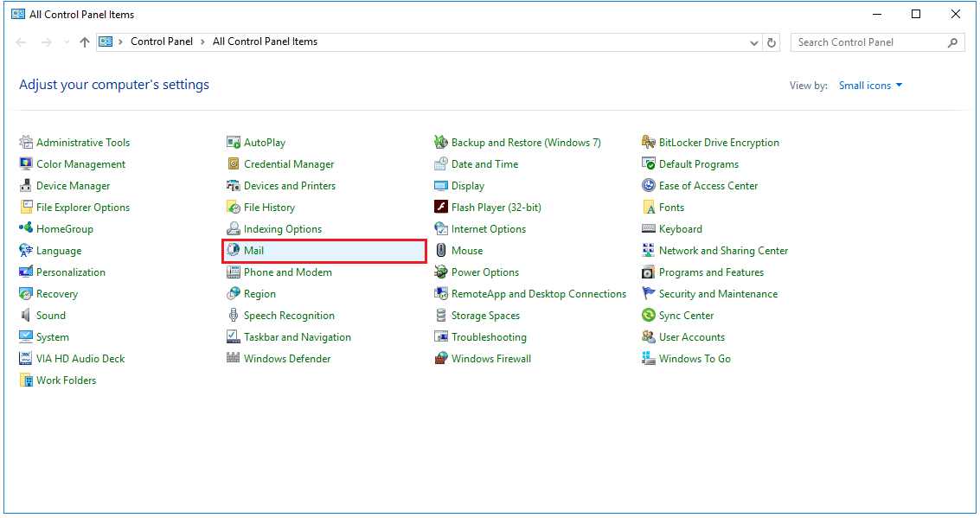The height and width of the screenshot is (518, 980).
Task: Open RemoteApp and Desktop Connections link
Action: 538,294
